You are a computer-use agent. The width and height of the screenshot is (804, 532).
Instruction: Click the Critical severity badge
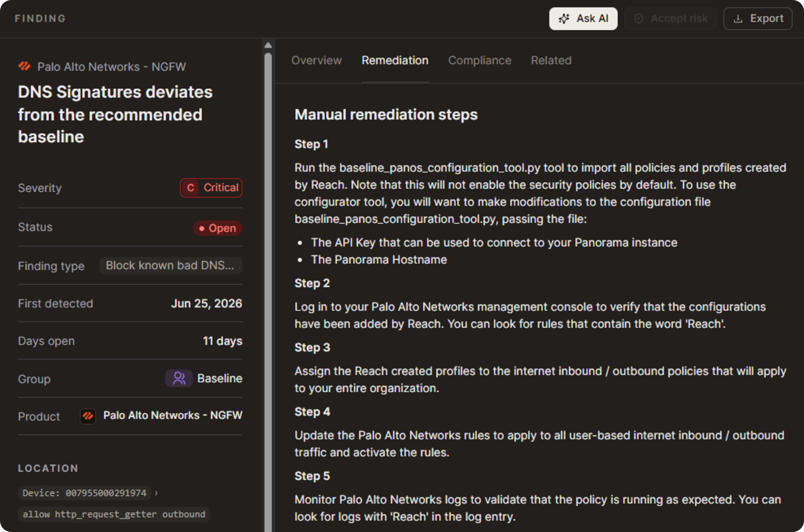click(211, 188)
